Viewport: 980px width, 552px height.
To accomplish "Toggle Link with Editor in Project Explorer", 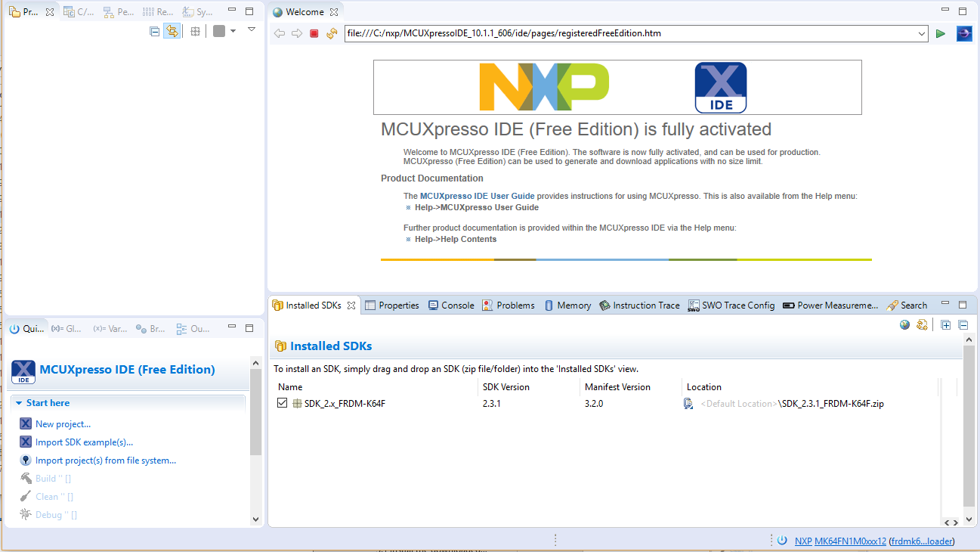I will (172, 31).
